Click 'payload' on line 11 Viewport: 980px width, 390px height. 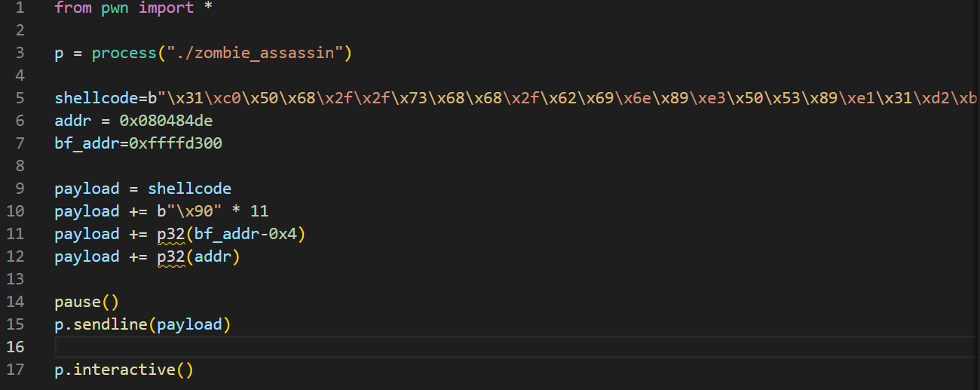(x=87, y=234)
